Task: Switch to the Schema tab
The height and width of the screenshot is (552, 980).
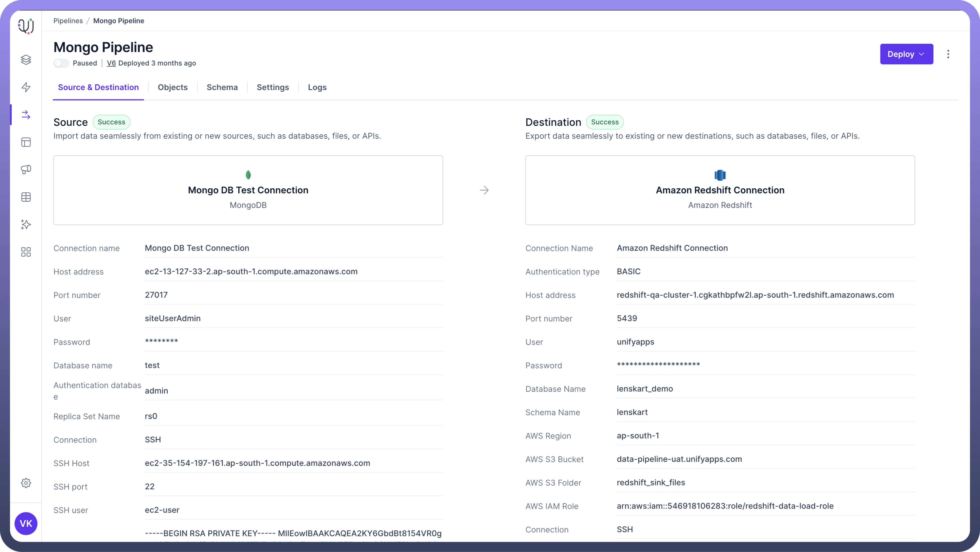Action: [x=222, y=87]
